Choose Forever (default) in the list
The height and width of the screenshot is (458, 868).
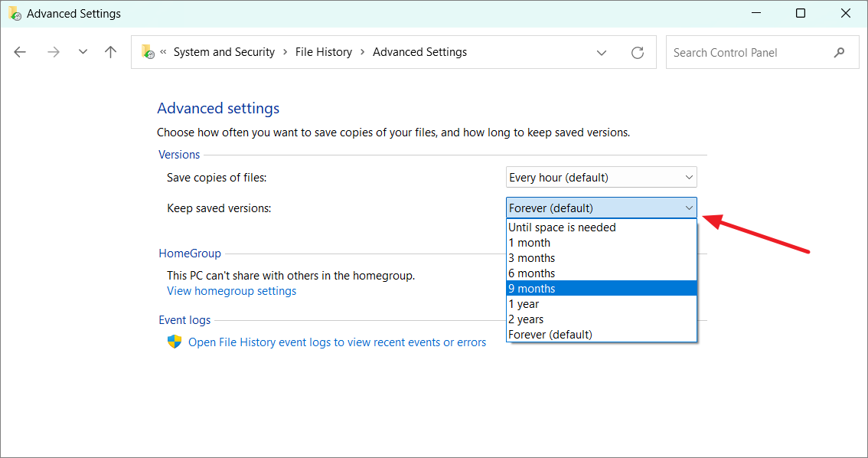[601, 335]
